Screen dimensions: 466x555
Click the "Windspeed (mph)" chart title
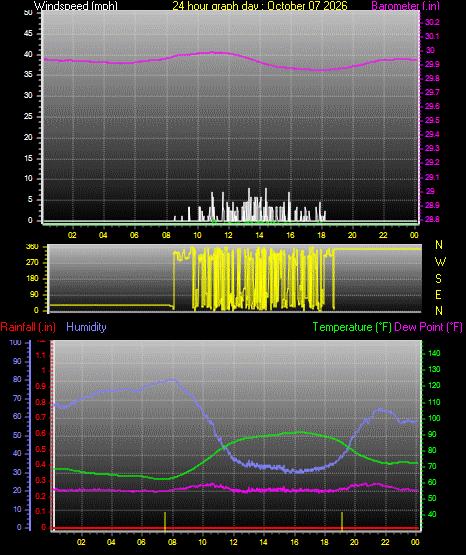76,6
